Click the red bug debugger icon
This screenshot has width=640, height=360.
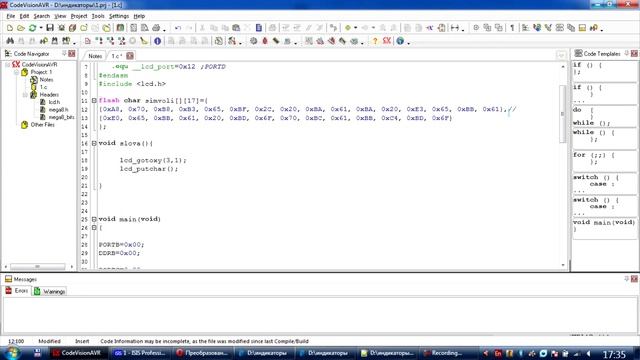[264, 41]
